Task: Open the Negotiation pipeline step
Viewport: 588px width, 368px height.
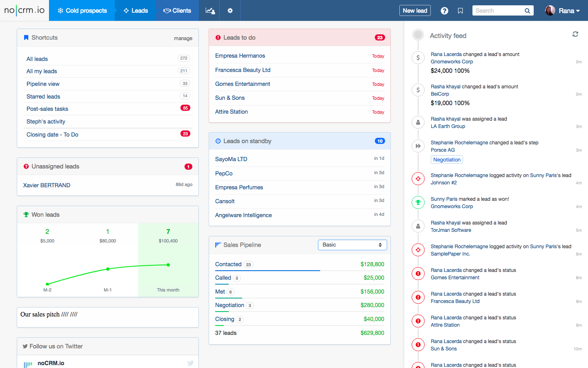Action: 229,305
